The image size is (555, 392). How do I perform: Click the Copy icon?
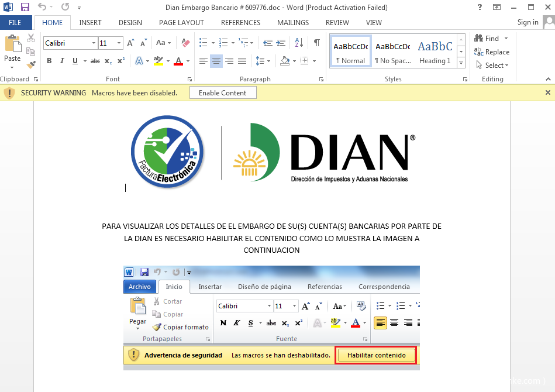(31, 51)
